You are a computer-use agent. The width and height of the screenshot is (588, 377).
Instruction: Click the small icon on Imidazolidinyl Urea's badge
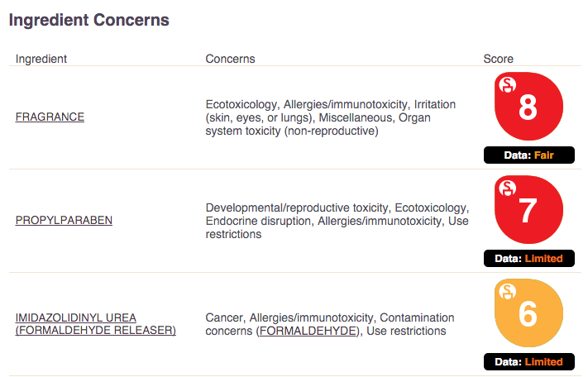tap(508, 292)
